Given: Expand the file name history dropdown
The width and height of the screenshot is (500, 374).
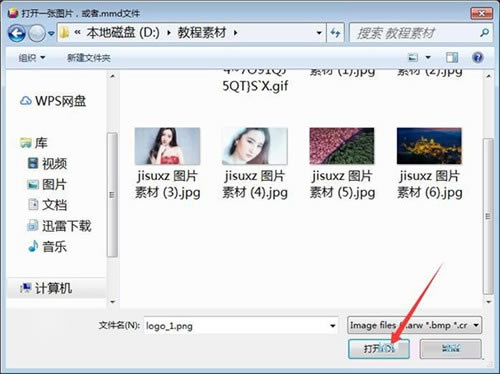Looking at the screenshot, I should [332, 326].
